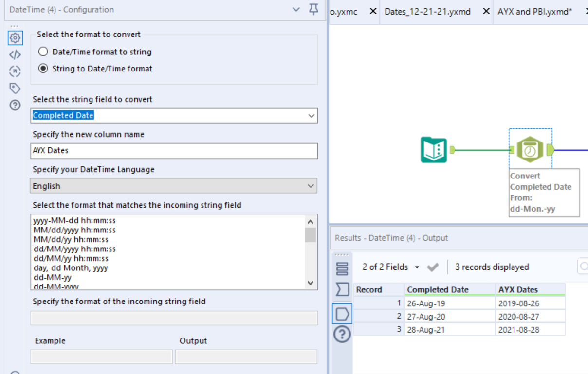
Task: Close the Dates_12-21-21.yxmd tab
Action: [x=486, y=12]
